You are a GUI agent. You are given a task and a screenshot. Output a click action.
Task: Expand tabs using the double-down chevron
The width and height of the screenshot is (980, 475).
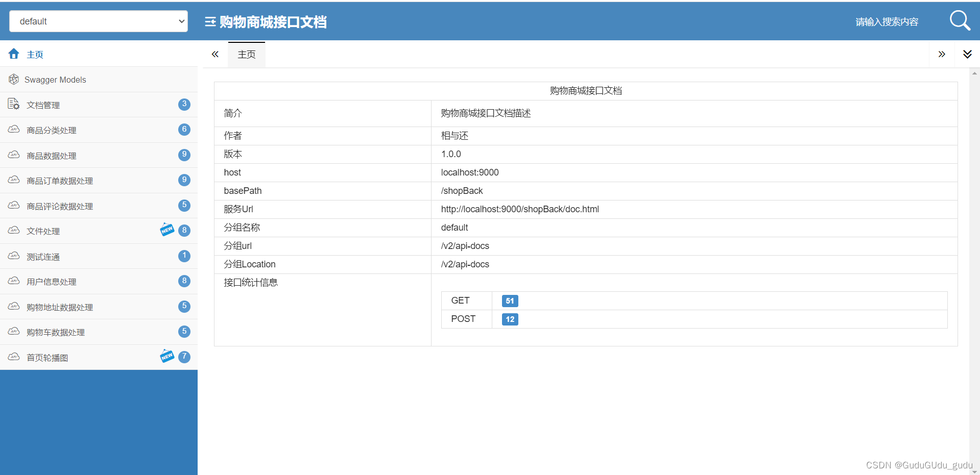(967, 54)
